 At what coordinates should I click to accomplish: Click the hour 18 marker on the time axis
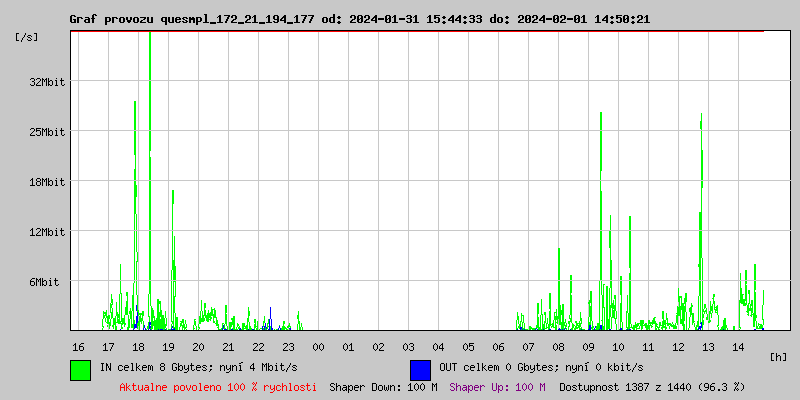coord(138,347)
